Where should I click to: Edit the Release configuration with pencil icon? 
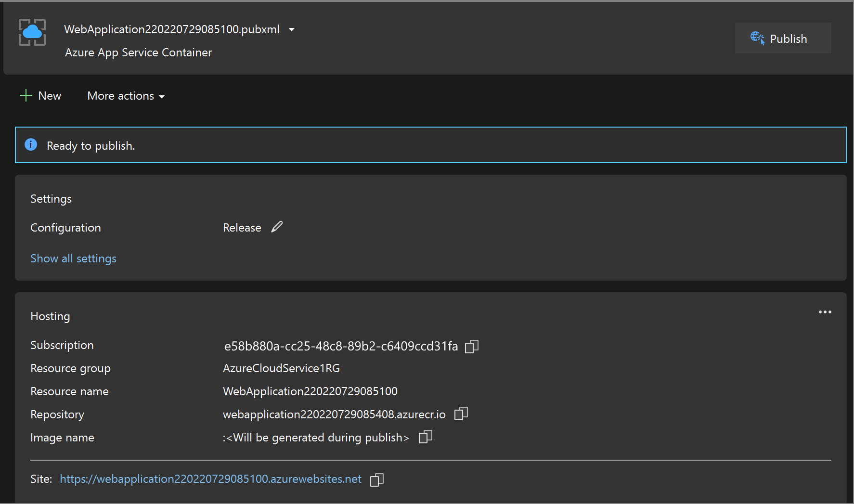click(277, 227)
